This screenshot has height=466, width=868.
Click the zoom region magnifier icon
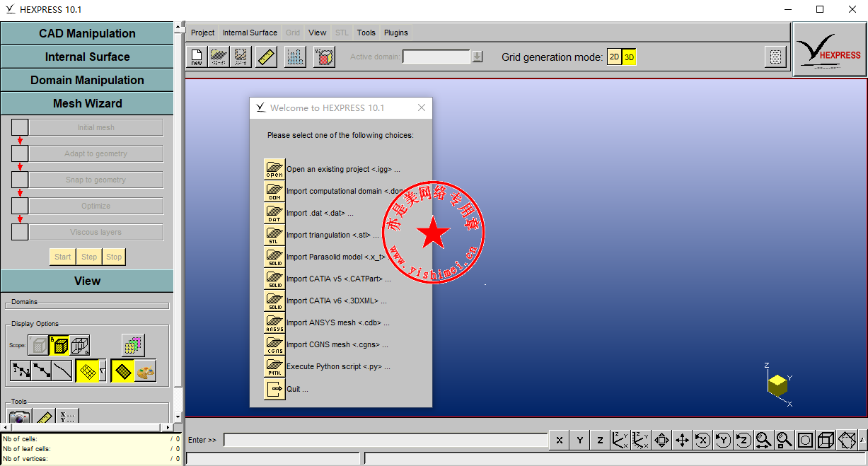click(x=785, y=440)
